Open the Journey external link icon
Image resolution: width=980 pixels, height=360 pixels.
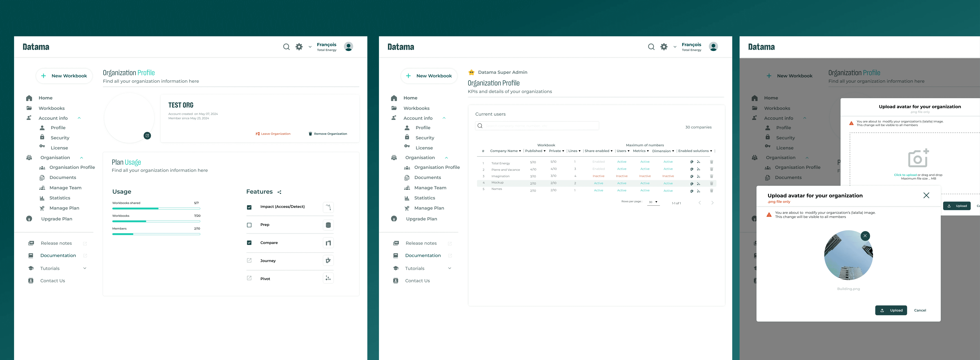(x=249, y=260)
